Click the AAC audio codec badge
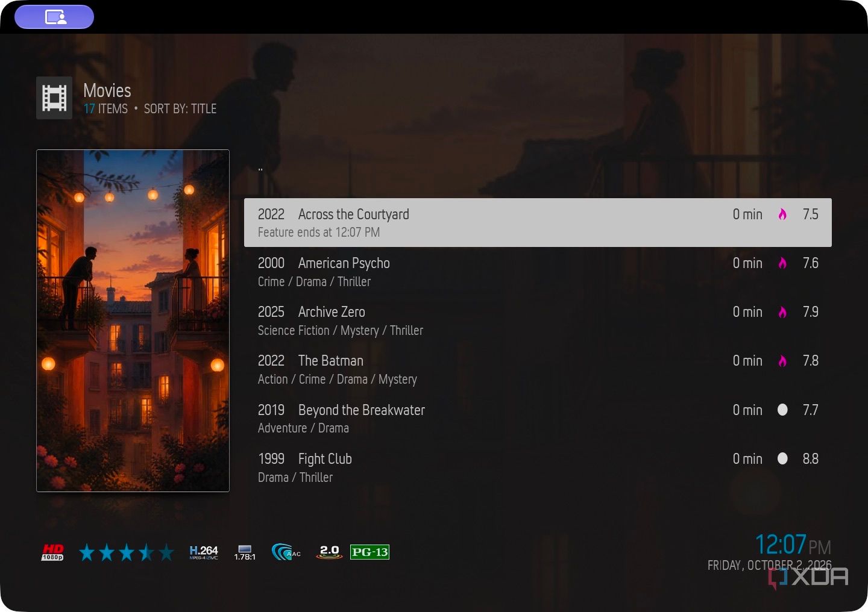 pos(286,552)
